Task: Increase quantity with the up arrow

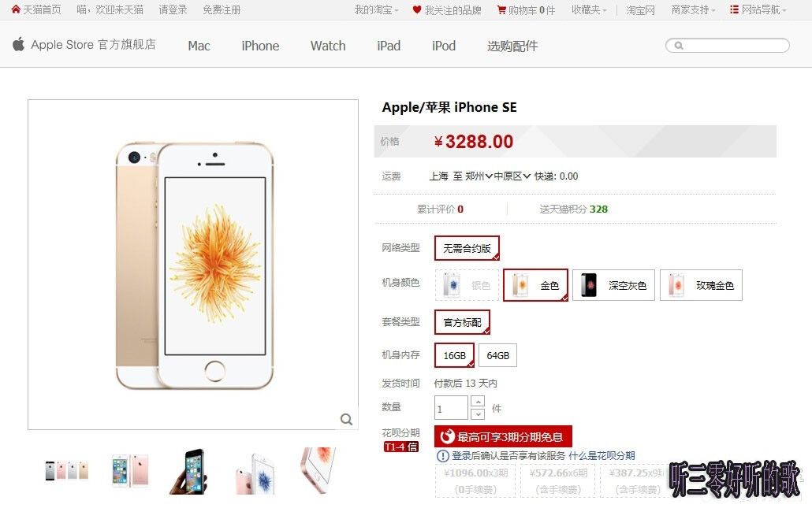Action: coord(478,402)
